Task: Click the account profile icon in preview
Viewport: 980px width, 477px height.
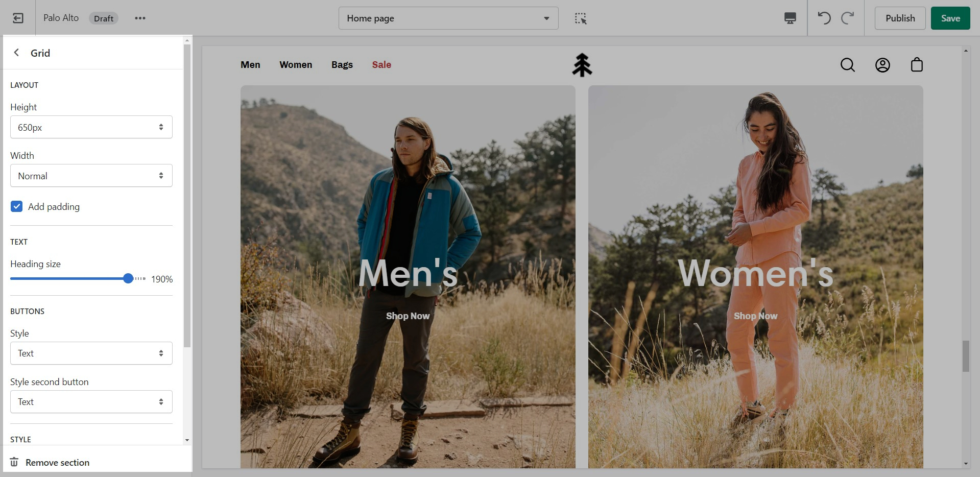Action: pos(882,65)
